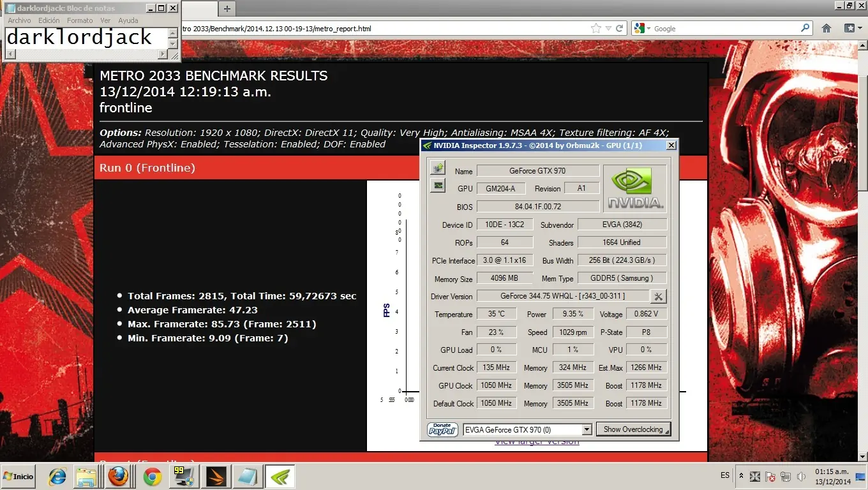Screen dimensions: 868x490
Task: Click the Firefox address bar URL
Action: 276,29
